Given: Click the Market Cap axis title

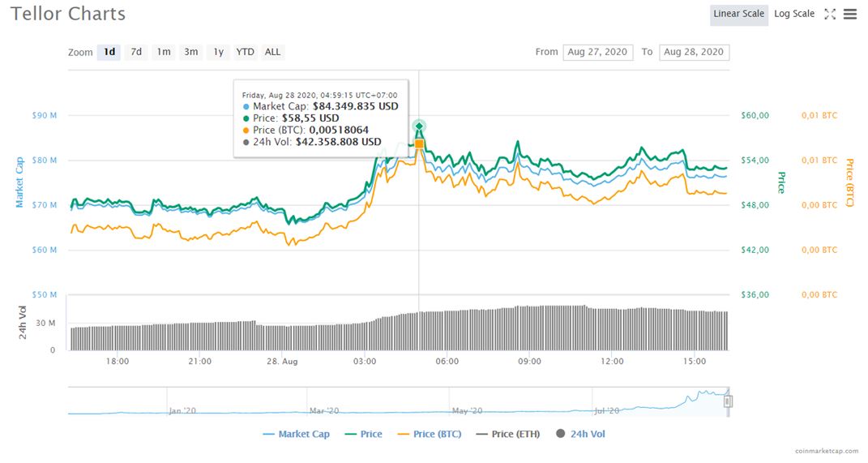Looking at the screenshot, I should pos(20,182).
